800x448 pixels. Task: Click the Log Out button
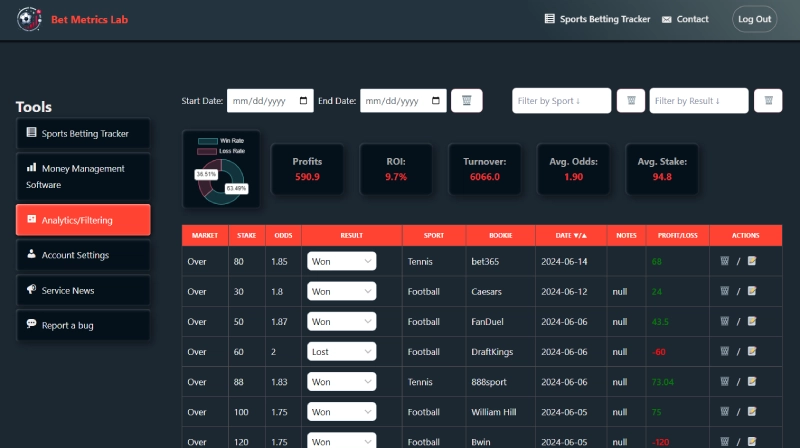click(x=754, y=19)
